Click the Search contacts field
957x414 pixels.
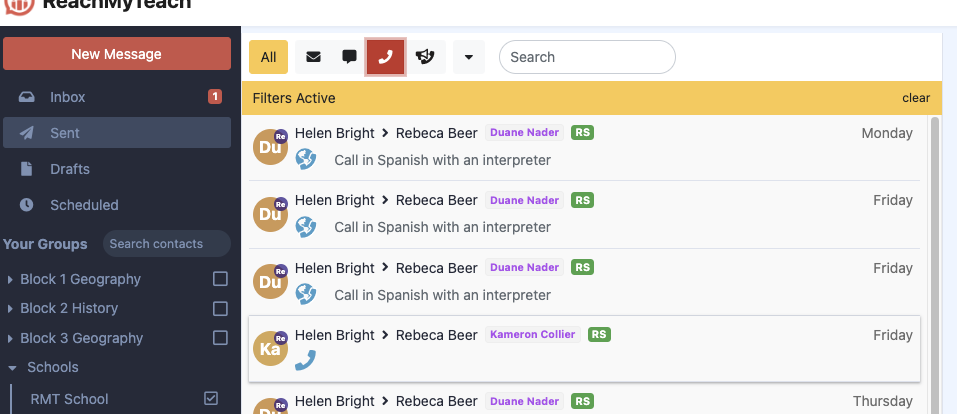pos(166,244)
